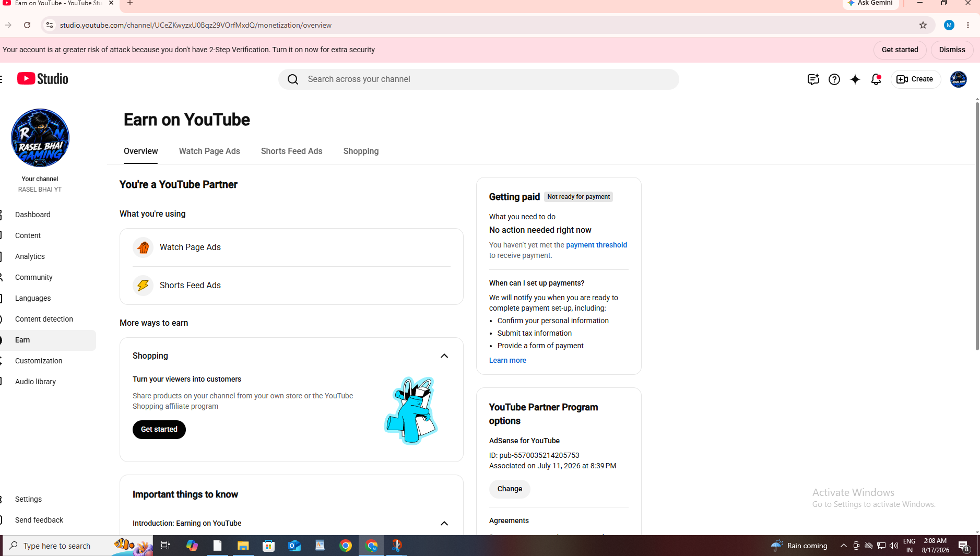
Task: Click Get started under Shopping
Action: click(159, 430)
